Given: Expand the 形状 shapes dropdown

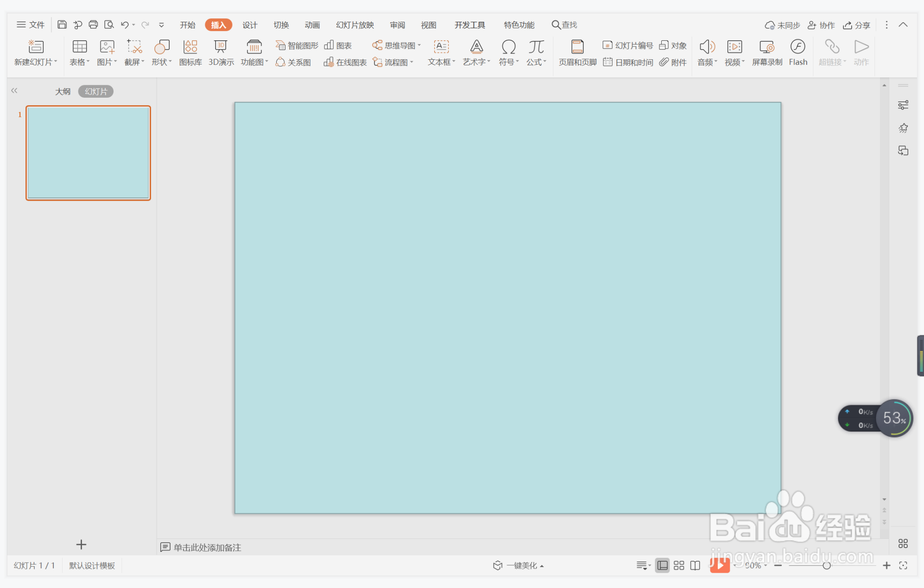Looking at the screenshot, I should pyautogui.click(x=162, y=62).
